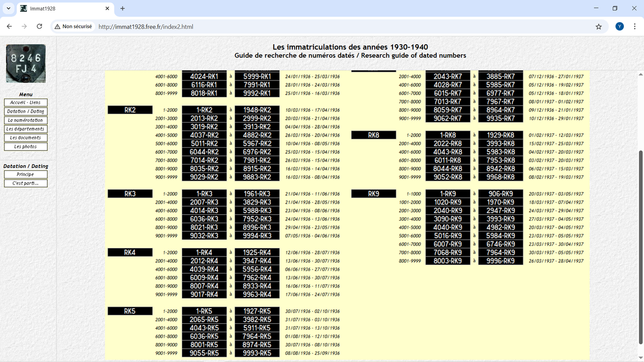Click plate number 9883-RK2

257,177
